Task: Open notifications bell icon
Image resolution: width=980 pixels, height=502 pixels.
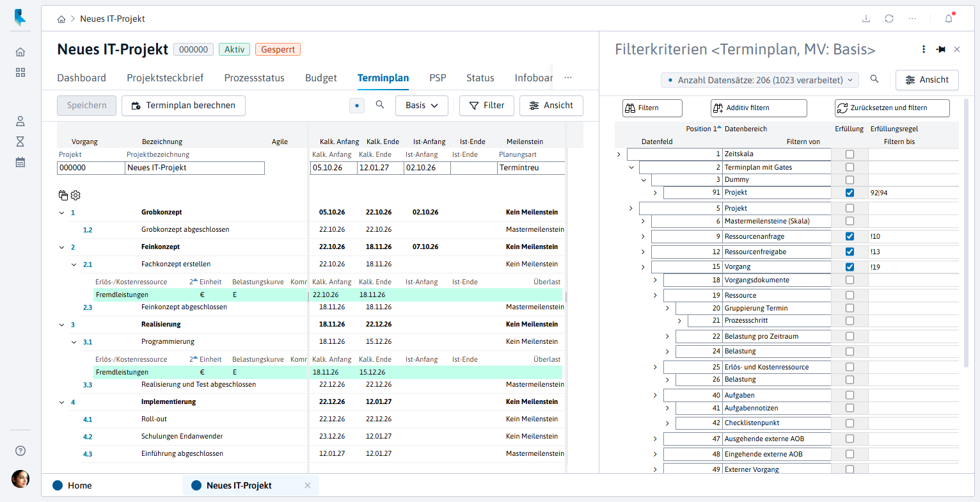Action: pos(949,19)
